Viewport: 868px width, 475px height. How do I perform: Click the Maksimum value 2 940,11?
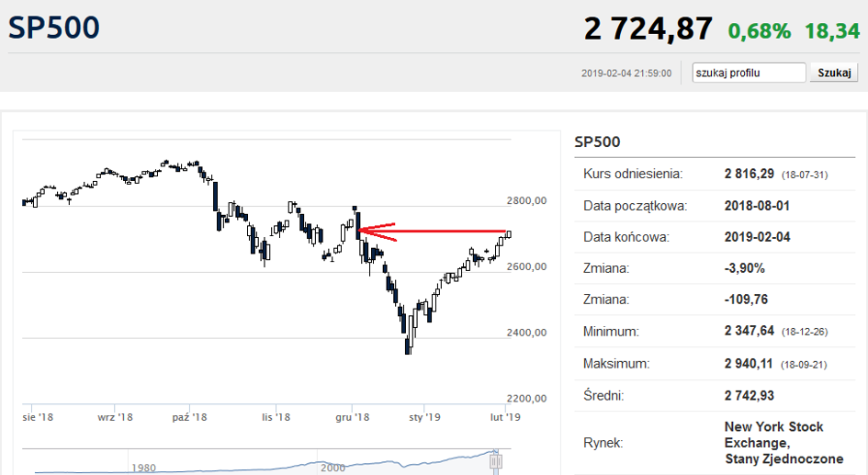pos(749,364)
